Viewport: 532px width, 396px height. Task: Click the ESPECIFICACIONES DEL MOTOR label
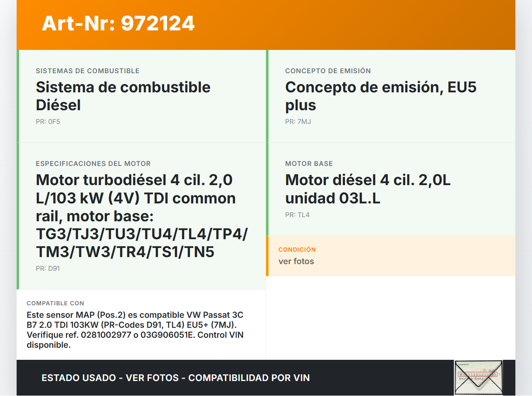point(93,164)
